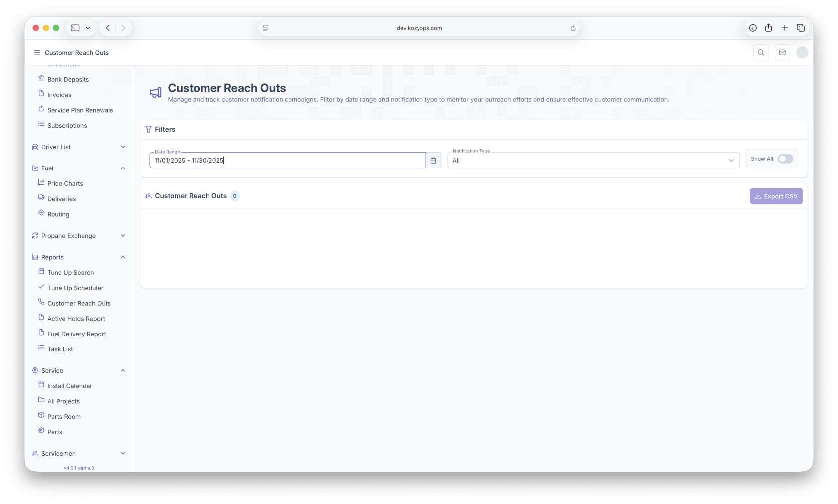Click the Safari share icon
Image resolution: width=838 pixels, height=504 pixels.
768,28
